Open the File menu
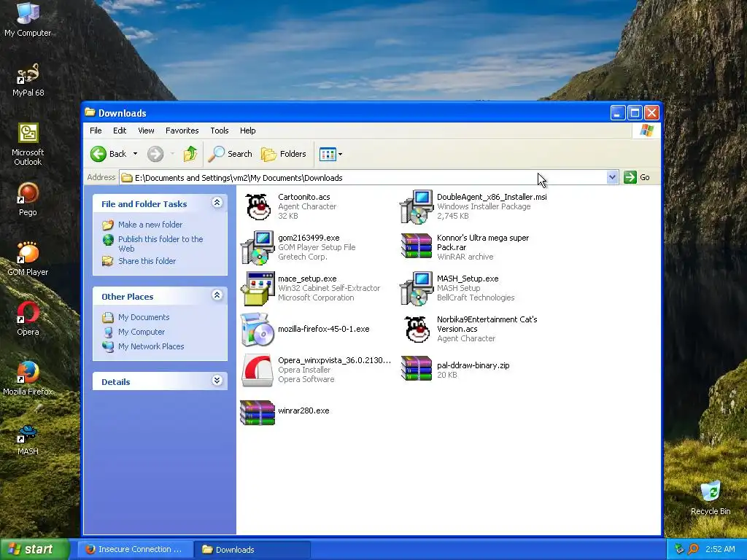Viewport: 747px width, 560px height. [96, 131]
